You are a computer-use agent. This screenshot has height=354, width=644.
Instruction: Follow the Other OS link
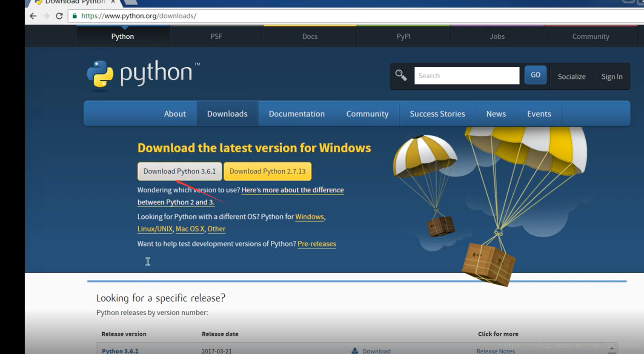point(216,228)
